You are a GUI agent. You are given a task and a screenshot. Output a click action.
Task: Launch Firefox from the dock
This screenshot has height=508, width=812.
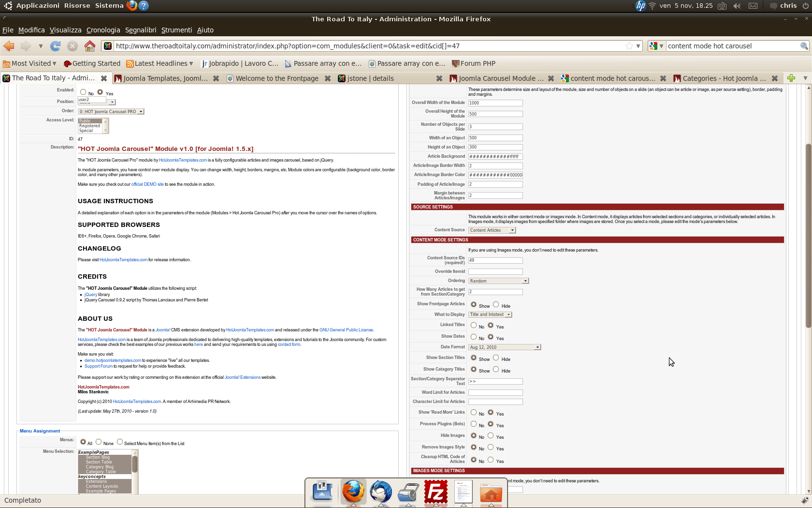pos(353,492)
